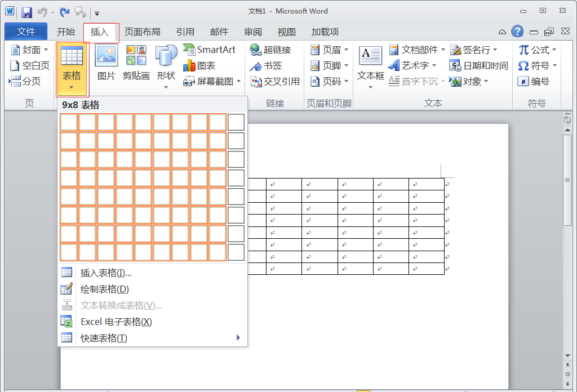Open 屏幕截图 screenshot options
The height and width of the screenshot is (392, 577).
point(211,81)
